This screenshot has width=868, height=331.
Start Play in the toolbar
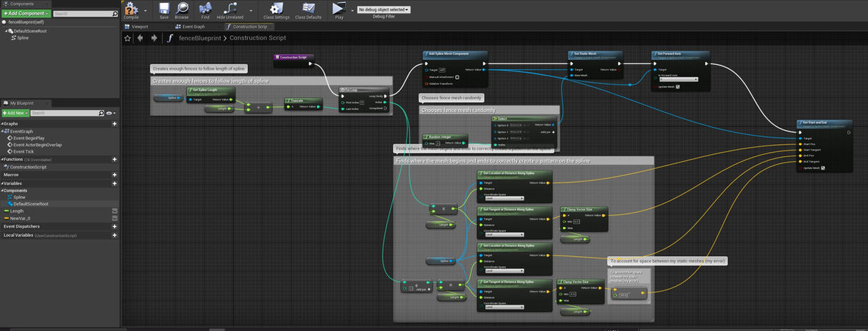click(339, 9)
